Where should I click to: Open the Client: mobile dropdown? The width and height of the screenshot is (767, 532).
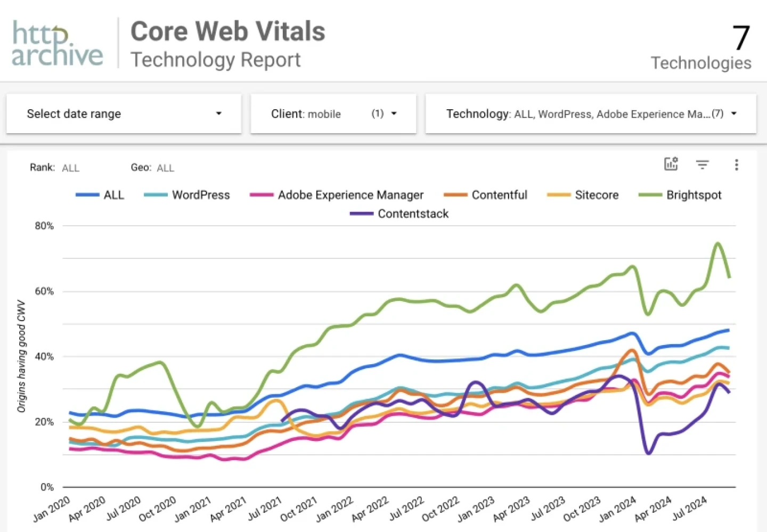pos(333,113)
